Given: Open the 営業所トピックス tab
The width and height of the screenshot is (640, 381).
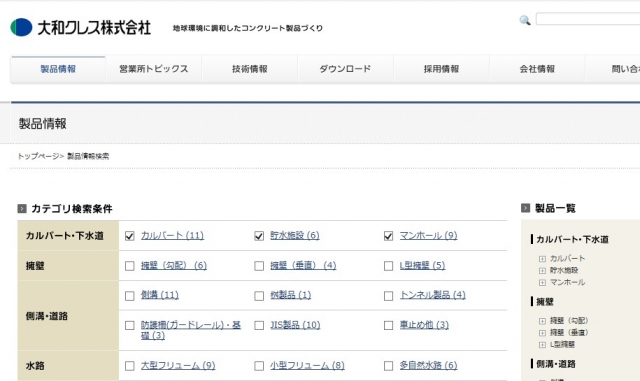Looking at the screenshot, I should [x=154, y=69].
